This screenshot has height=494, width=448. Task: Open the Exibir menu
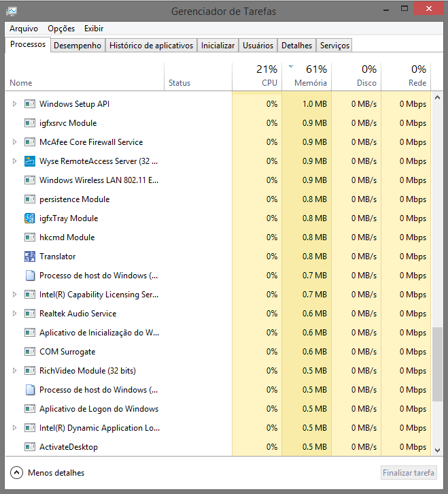[94, 29]
